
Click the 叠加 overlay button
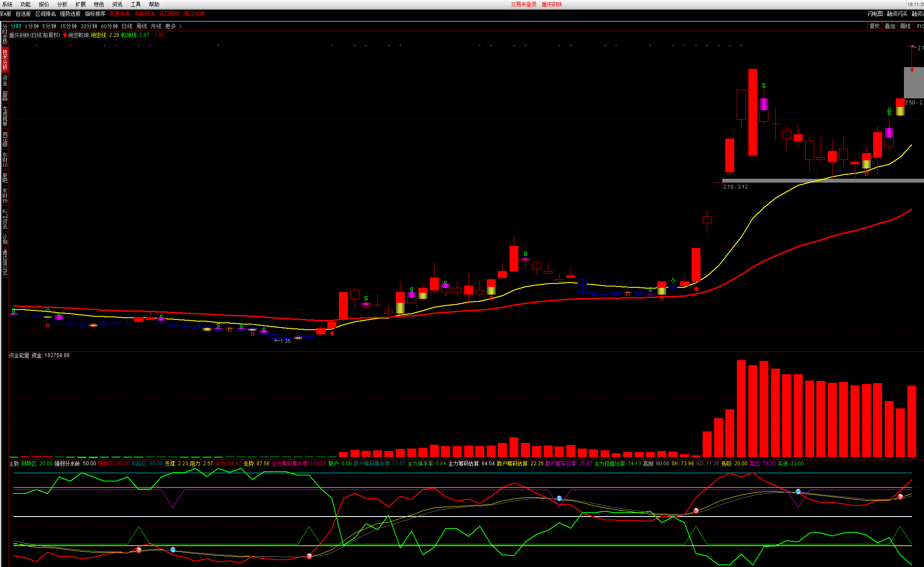[x=890, y=26]
